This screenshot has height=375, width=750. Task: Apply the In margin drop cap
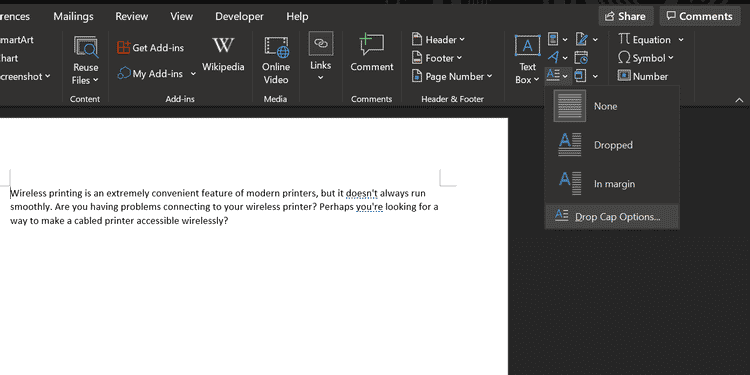click(x=612, y=184)
